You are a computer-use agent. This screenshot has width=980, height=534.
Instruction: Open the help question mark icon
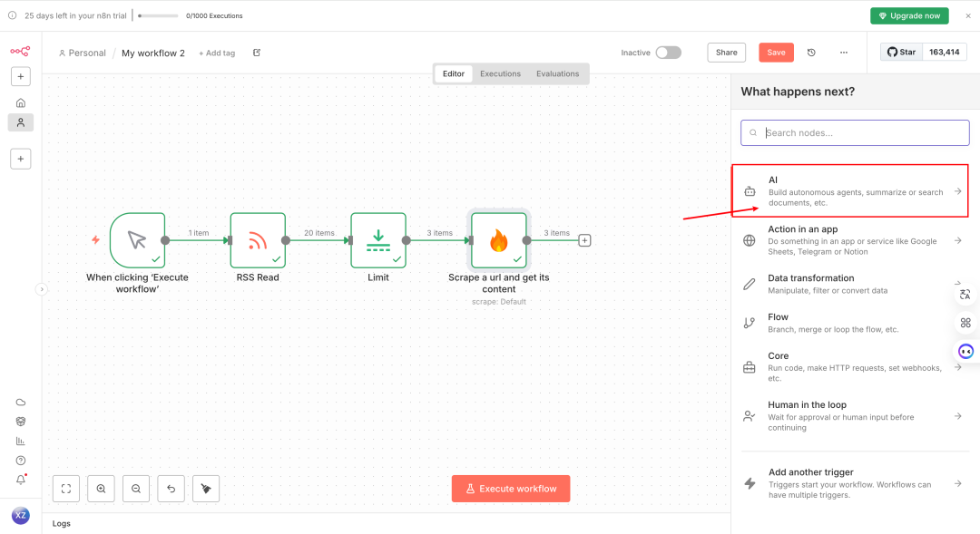click(x=21, y=461)
